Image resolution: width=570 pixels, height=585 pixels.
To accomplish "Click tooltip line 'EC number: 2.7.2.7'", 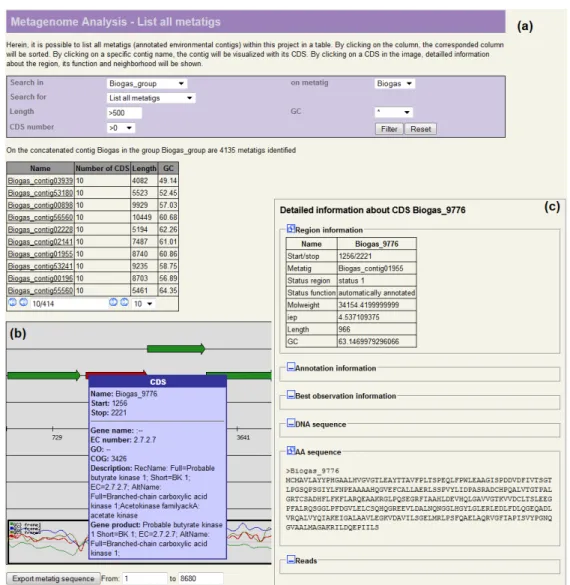I will pyautogui.click(x=123, y=440).
